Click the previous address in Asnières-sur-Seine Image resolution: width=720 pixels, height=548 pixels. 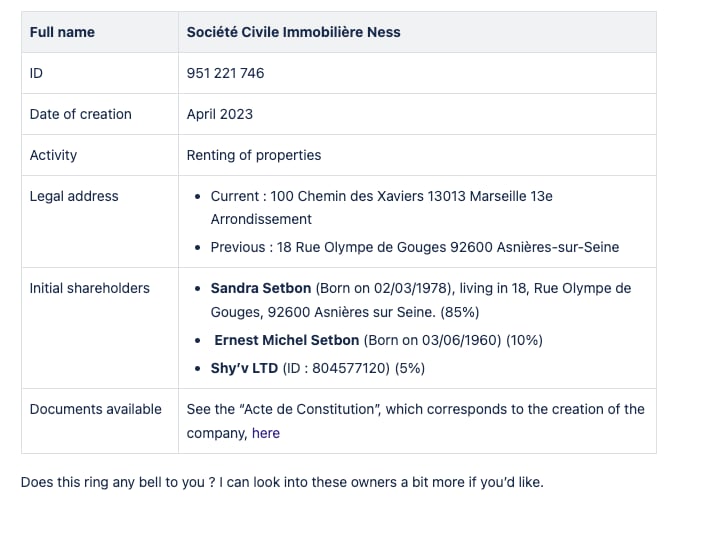[415, 247]
